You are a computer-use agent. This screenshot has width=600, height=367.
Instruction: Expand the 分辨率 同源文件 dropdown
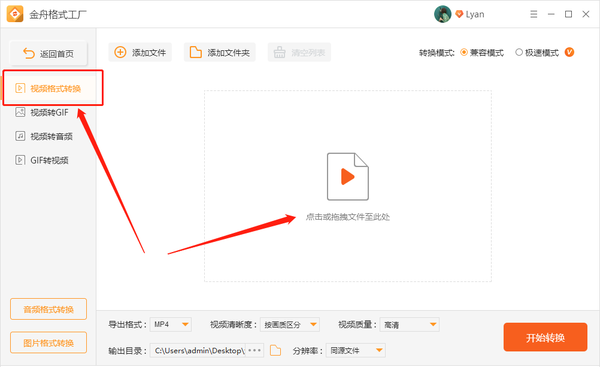coord(355,350)
